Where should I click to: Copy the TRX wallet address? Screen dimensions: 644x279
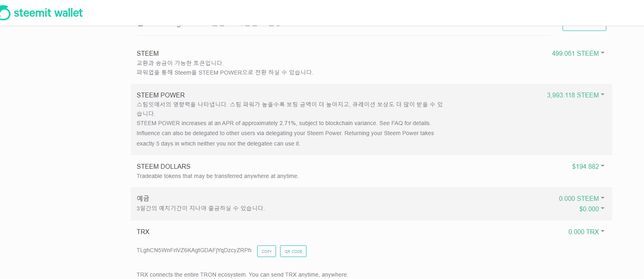[x=266, y=251]
